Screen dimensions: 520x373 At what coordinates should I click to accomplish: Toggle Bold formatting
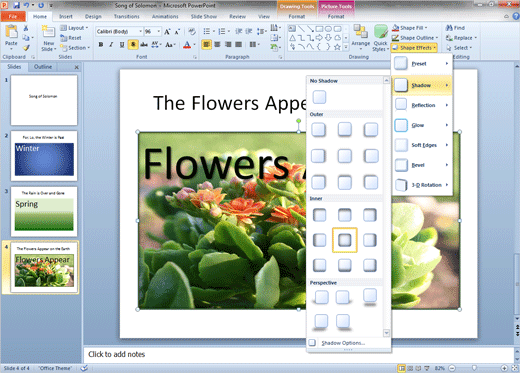(x=101, y=45)
